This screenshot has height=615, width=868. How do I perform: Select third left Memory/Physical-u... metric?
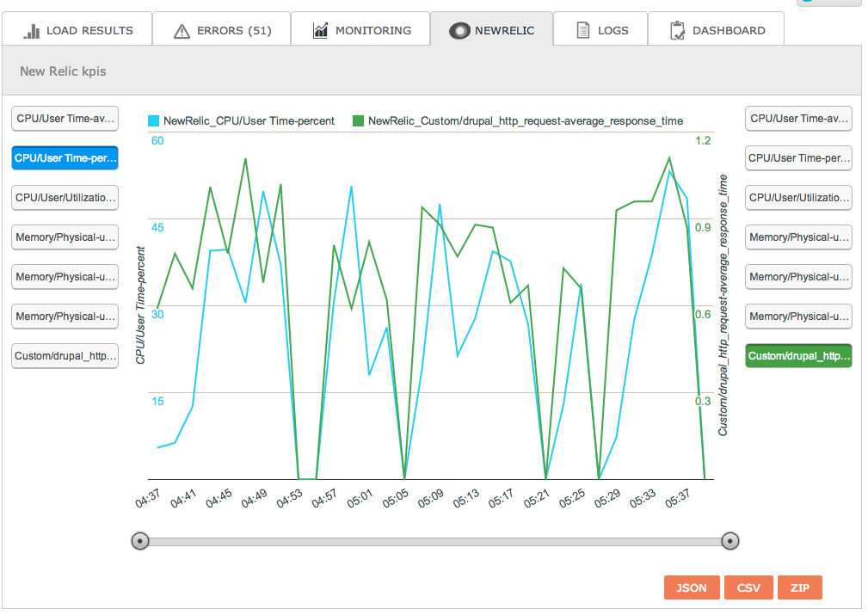[x=65, y=317]
